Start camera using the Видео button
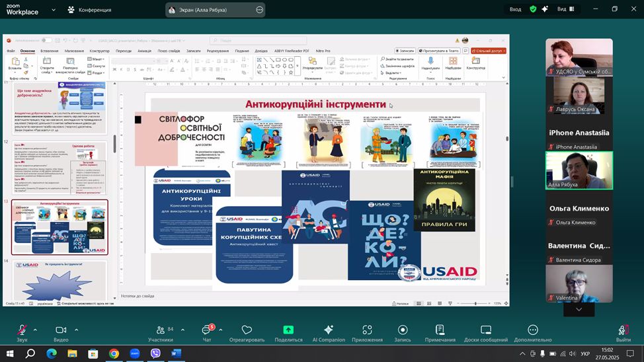Screen dimensions: 644x362 [x=61, y=330]
